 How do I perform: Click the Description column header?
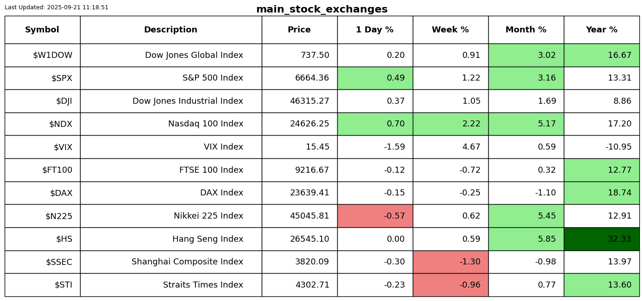coord(170,30)
